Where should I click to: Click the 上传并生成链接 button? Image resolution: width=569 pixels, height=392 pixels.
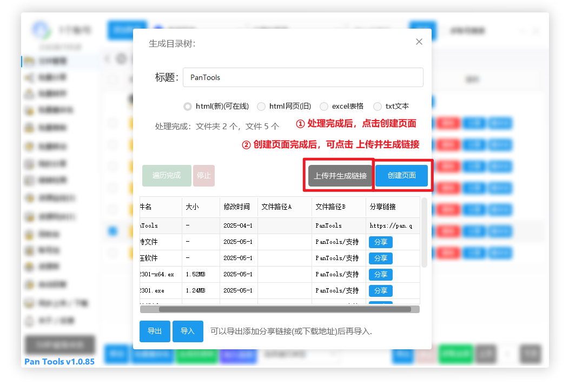click(340, 176)
